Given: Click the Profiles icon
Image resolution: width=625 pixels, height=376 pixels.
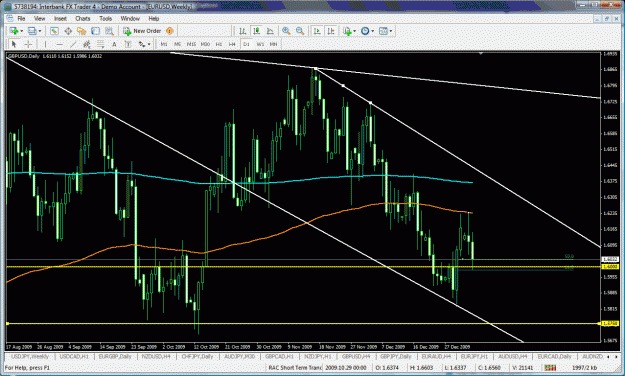Looking at the screenshot, I should (32, 31).
